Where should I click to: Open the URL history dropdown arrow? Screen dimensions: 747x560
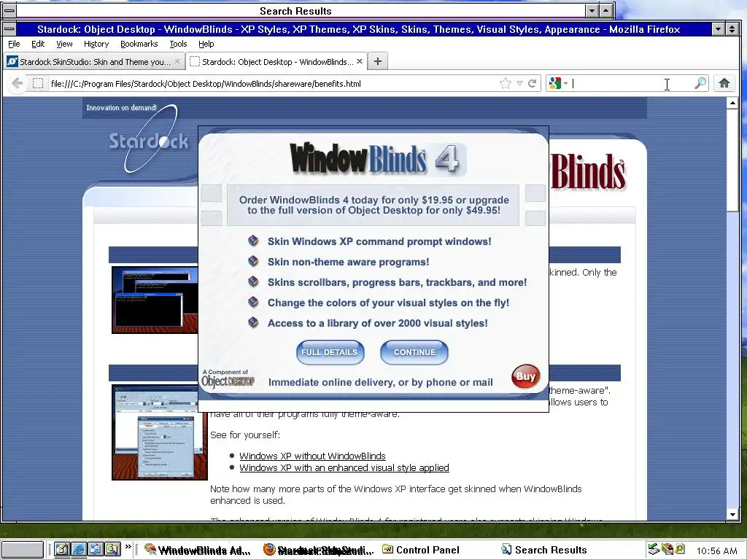[519, 83]
